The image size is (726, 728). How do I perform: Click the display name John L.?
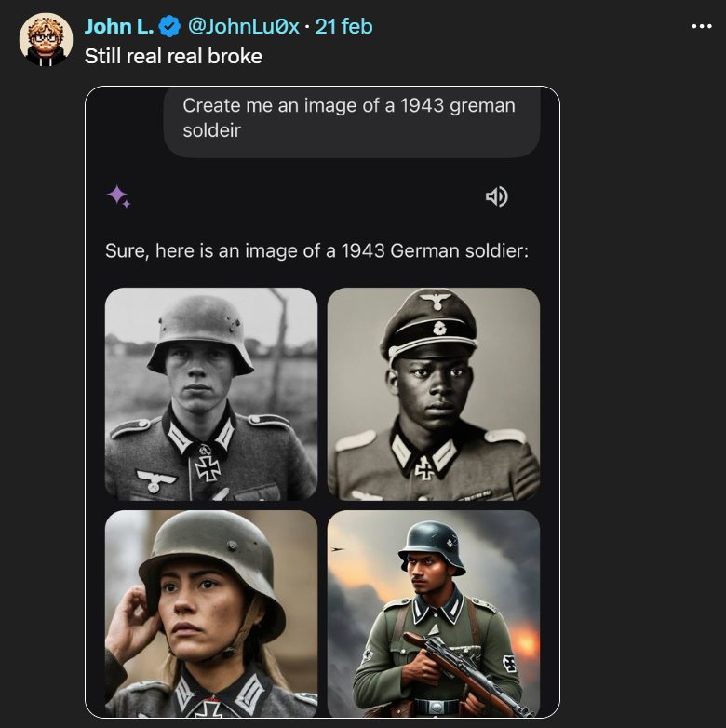click(x=118, y=26)
